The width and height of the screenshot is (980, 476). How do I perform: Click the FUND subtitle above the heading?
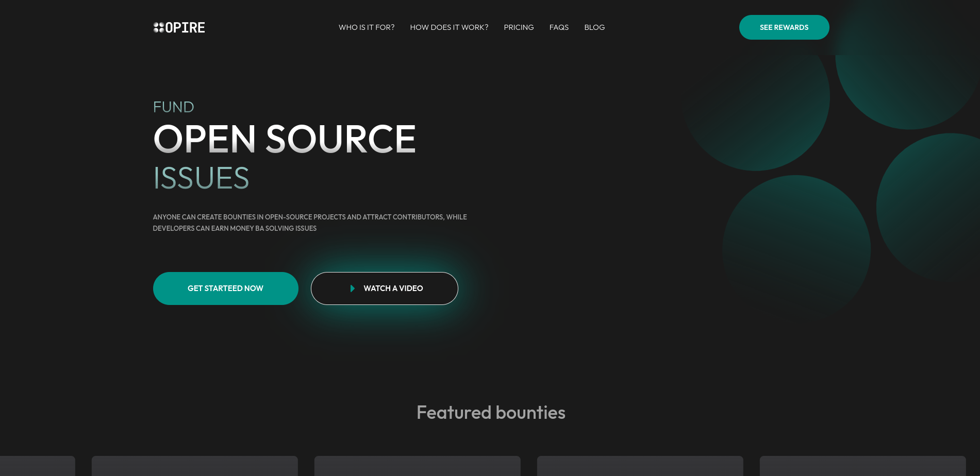point(173,107)
